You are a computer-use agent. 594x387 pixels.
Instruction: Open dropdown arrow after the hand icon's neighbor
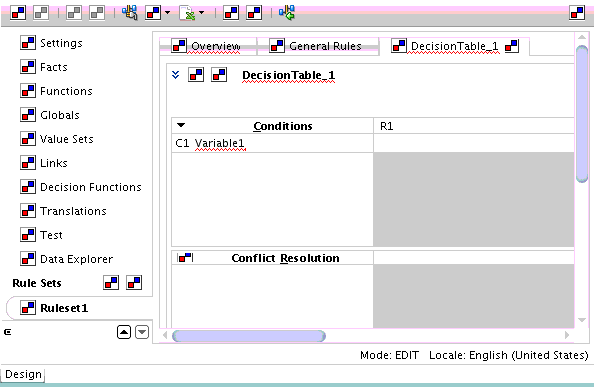coord(167,13)
